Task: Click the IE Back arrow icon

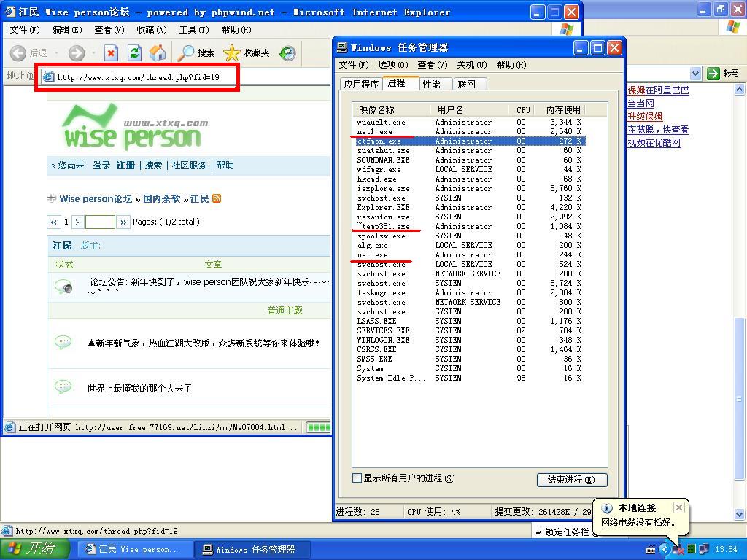Action: pos(18,52)
